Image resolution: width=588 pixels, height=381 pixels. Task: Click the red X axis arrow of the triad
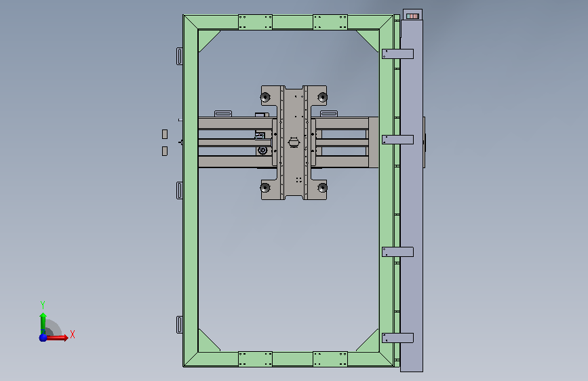(58, 338)
